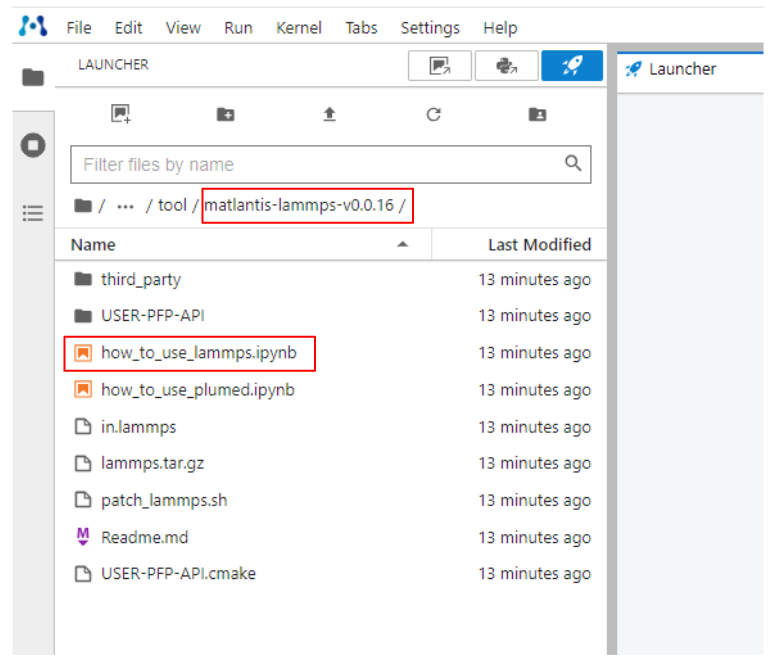
Task: Click the upload files icon
Action: pos(329,114)
